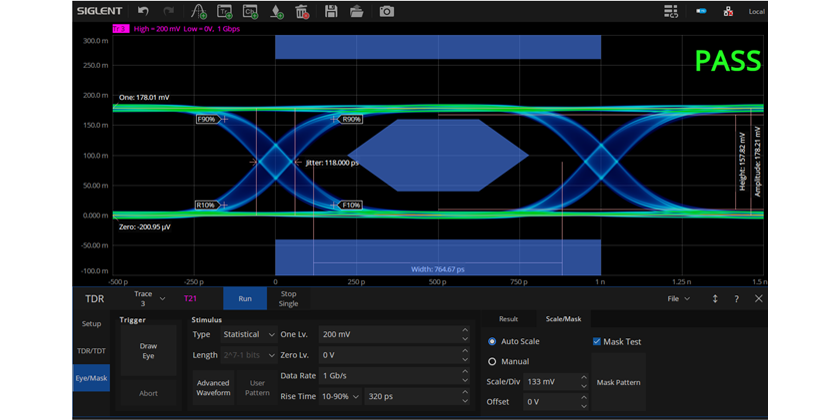Switch to the Result tab
The height and width of the screenshot is (420, 840).
coord(508,319)
